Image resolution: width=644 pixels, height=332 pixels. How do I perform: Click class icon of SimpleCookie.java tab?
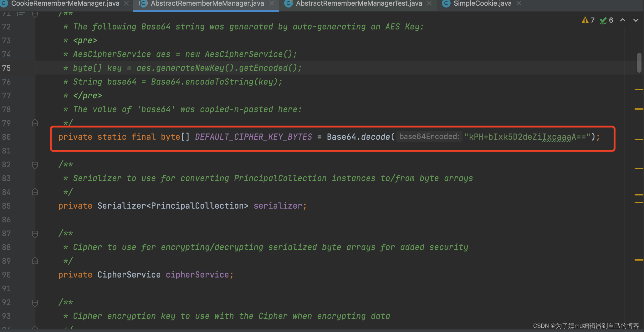click(x=446, y=3)
